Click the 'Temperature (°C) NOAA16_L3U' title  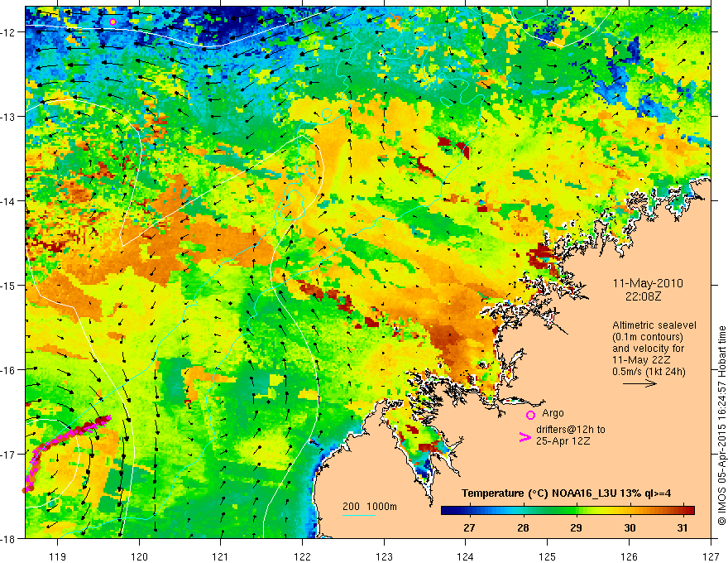coord(539,493)
